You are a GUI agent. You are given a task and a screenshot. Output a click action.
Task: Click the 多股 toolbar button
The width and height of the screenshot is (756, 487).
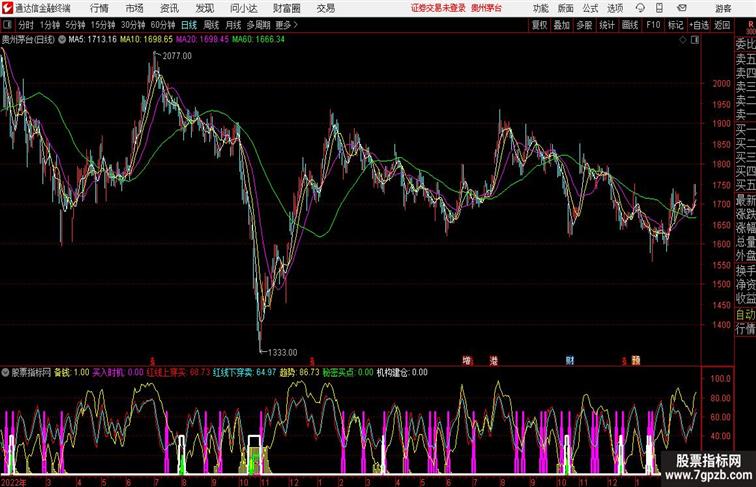584,25
